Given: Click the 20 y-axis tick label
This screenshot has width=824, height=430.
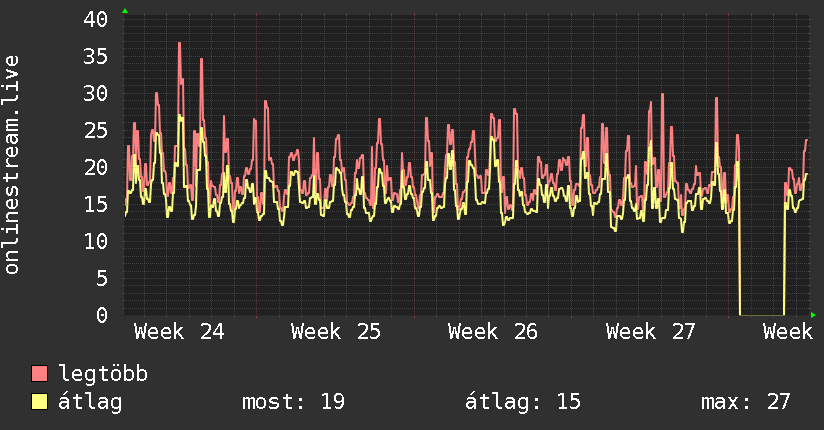Looking at the screenshot, I should click(95, 168).
